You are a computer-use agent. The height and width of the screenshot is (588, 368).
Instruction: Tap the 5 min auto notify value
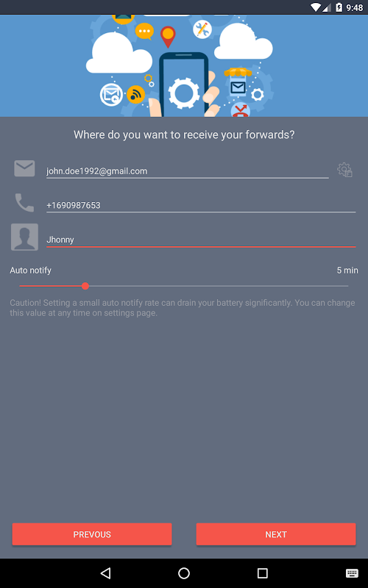tap(347, 270)
